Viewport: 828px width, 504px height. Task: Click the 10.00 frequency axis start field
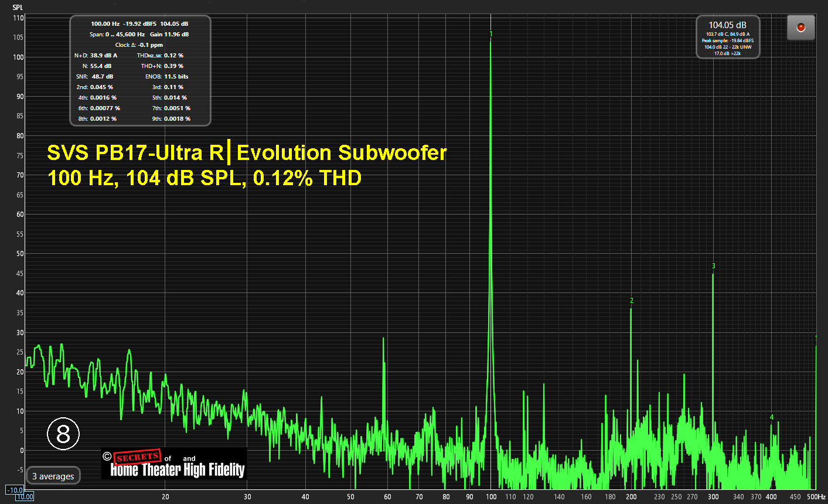tap(25, 496)
